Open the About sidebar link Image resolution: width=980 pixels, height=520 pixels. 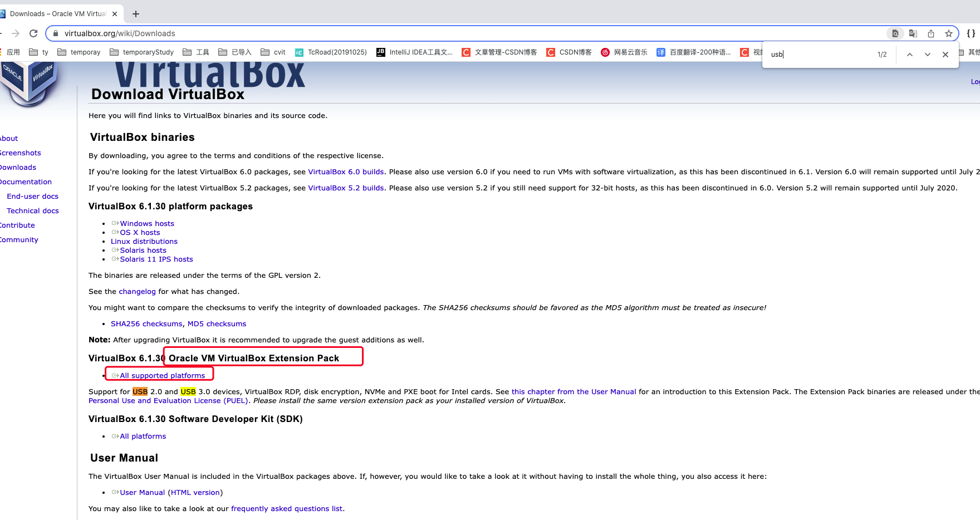(9, 139)
